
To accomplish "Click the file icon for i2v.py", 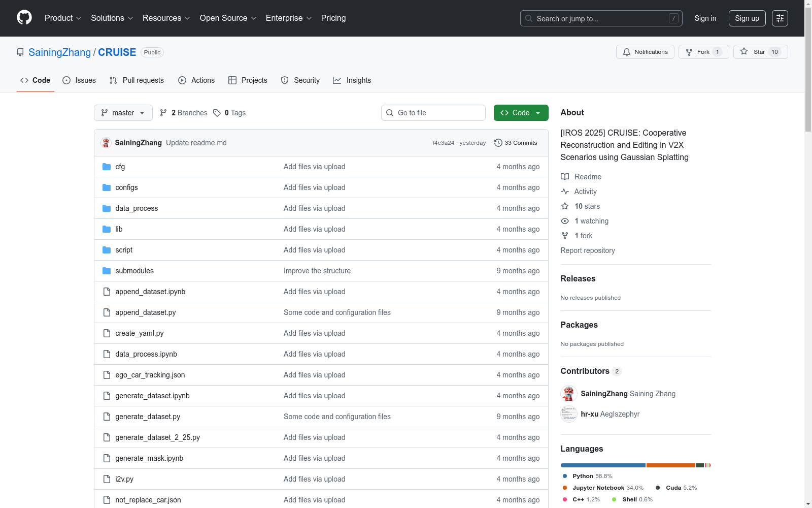I will click(107, 479).
